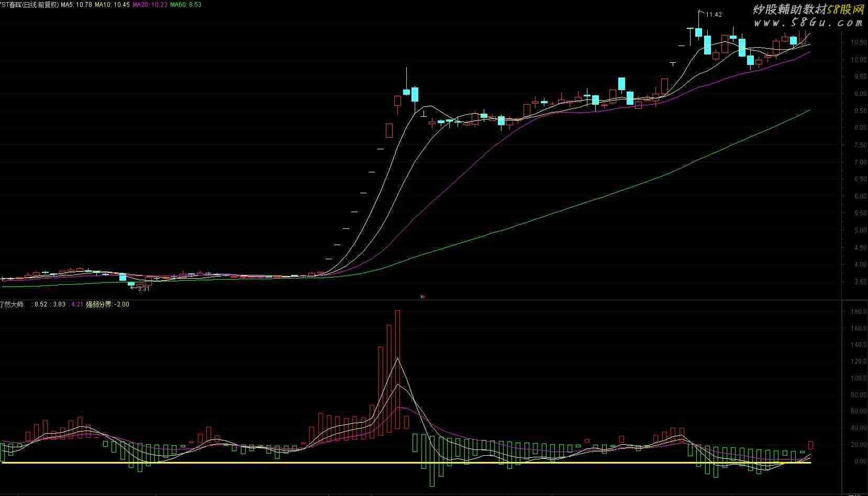Click the *ST春晖(日线前复权) chart title
The width and height of the screenshot is (868, 496).
click(x=29, y=4)
